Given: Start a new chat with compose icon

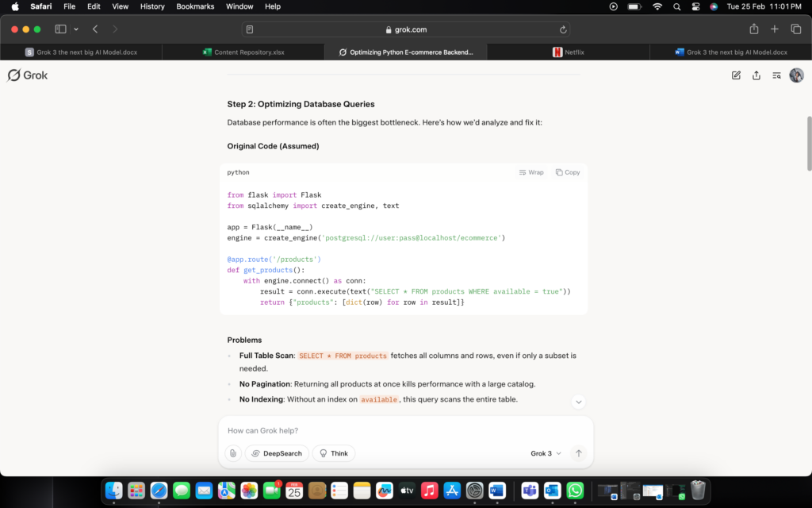Looking at the screenshot, I should coord(736,75).
